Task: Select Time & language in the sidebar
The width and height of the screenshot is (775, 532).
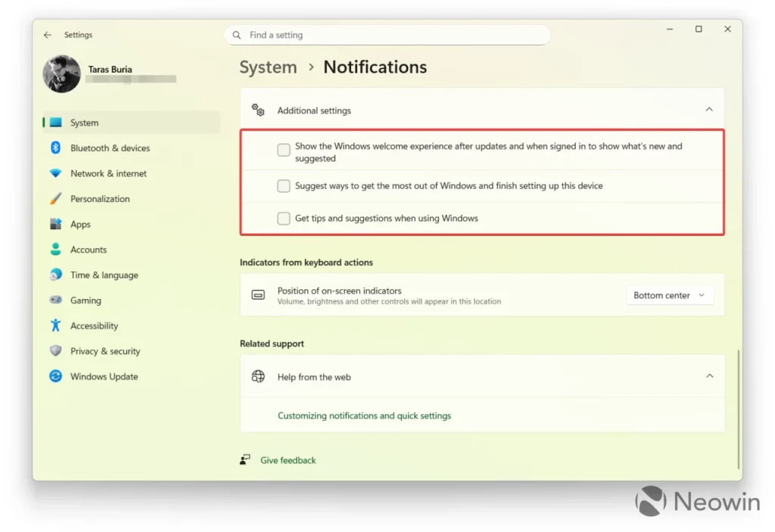Action: 104,275
